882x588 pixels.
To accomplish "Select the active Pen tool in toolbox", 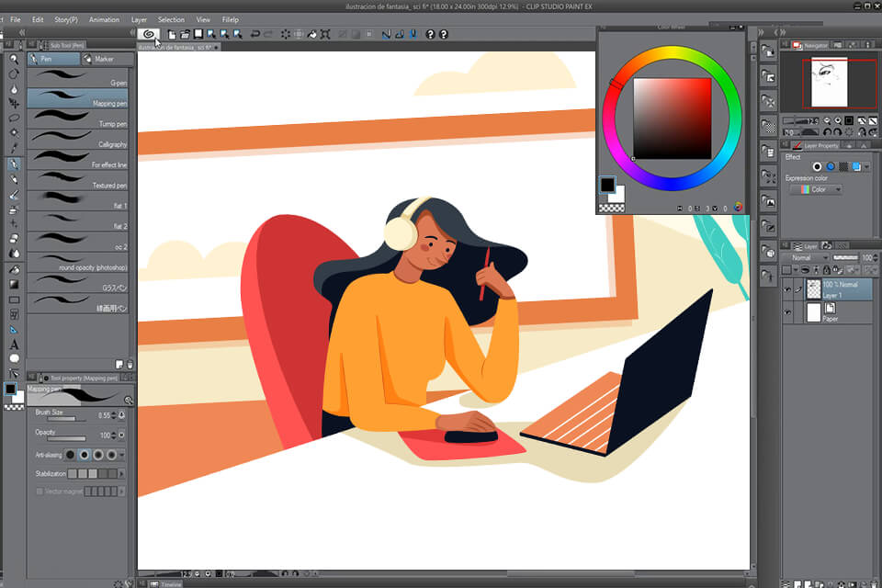I will click(14, 164).
